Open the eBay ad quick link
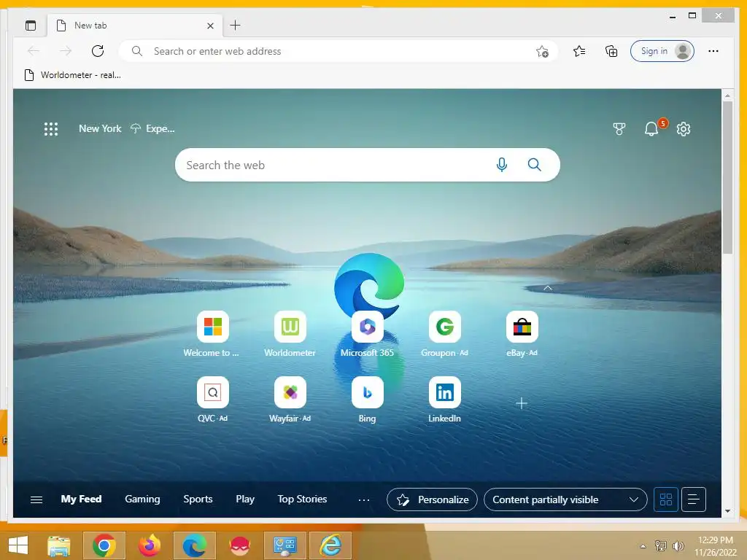Viewport: 747px width, 560px height. [522, 334]
